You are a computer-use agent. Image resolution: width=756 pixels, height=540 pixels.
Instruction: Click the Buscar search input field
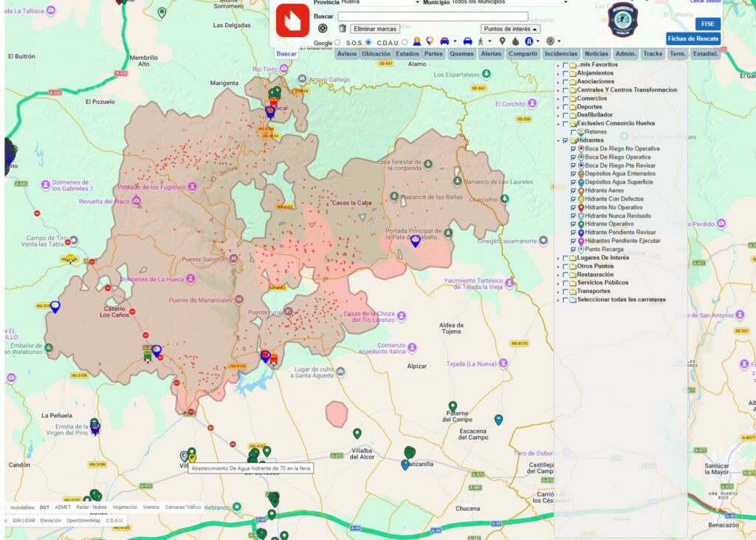click(x=433, y=16)
